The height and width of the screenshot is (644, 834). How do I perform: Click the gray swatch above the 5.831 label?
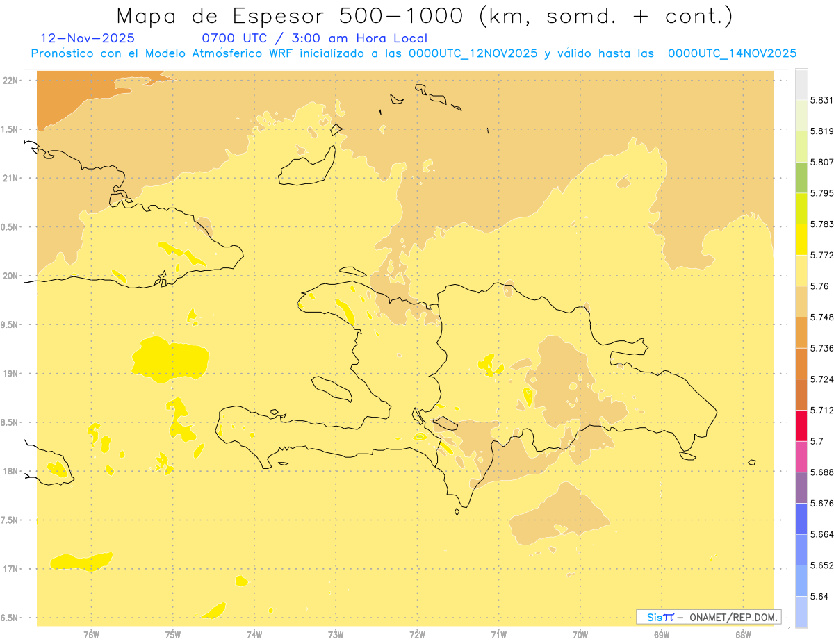(801, 84)
